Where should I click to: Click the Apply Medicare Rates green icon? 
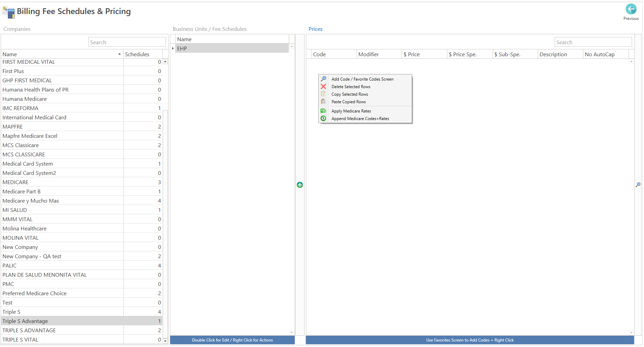click(323, 111)
